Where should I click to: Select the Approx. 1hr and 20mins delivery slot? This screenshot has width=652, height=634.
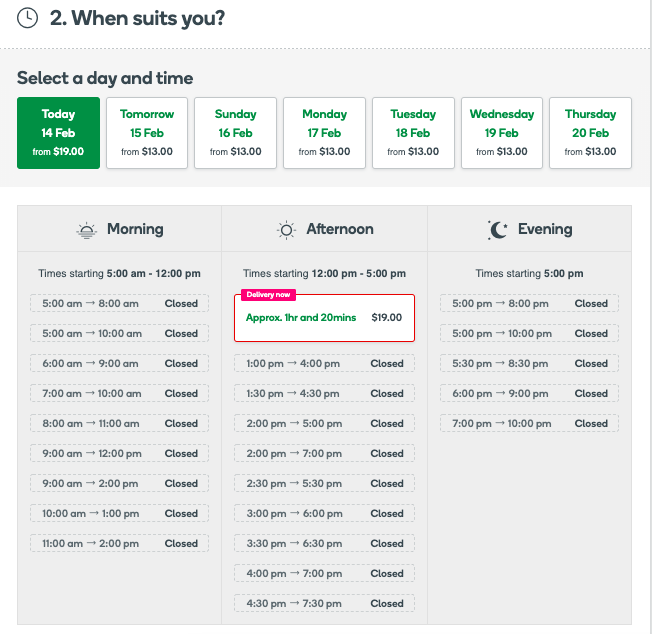click(324, 318)
